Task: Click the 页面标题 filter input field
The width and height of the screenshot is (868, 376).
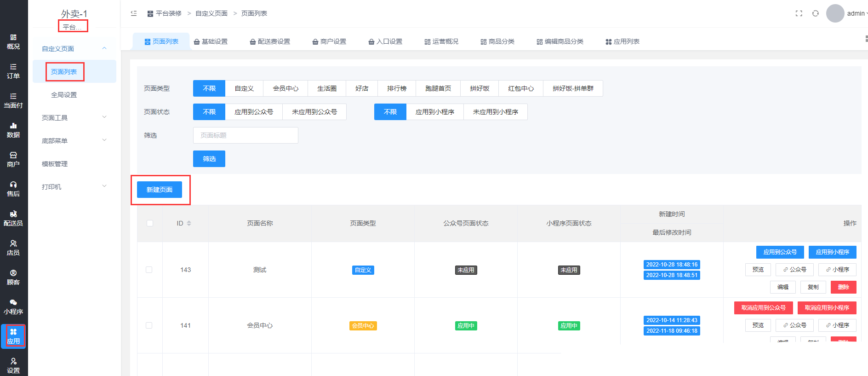Action: tap(246, 135)
